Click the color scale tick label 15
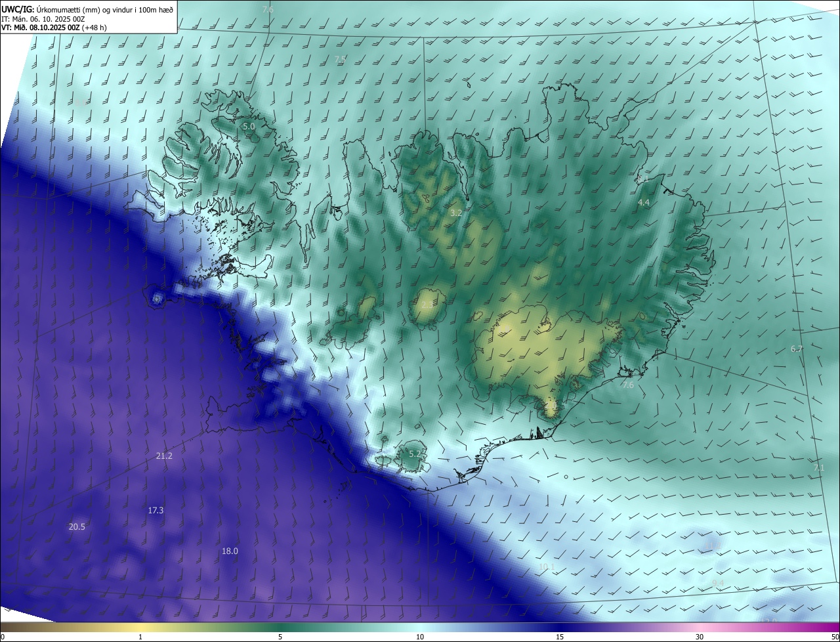Image resolution: width=840 pixels, height=642 pixels. [x=560, y=637]
